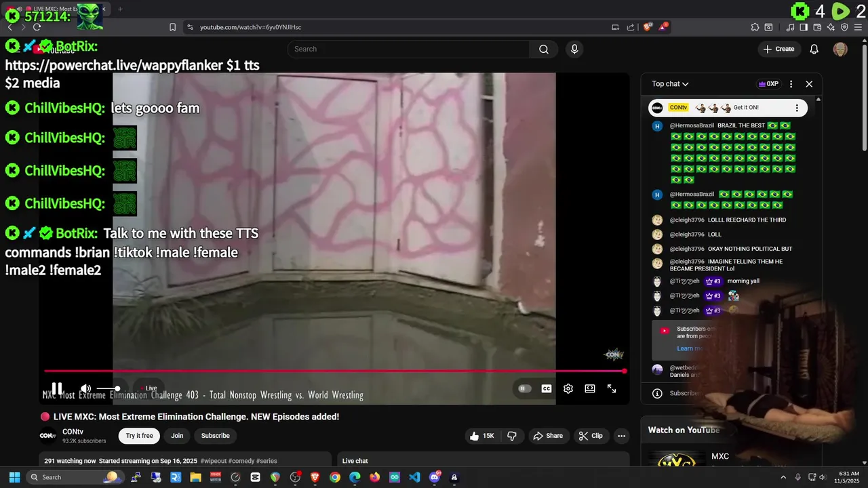Expand the system tray hidden icons
The image size is (868, 488).
point(783,477)
